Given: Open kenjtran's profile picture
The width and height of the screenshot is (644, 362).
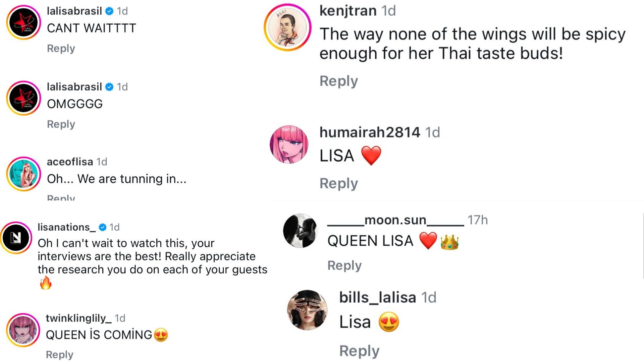Looking at the screenshot, I should [287, 27].
